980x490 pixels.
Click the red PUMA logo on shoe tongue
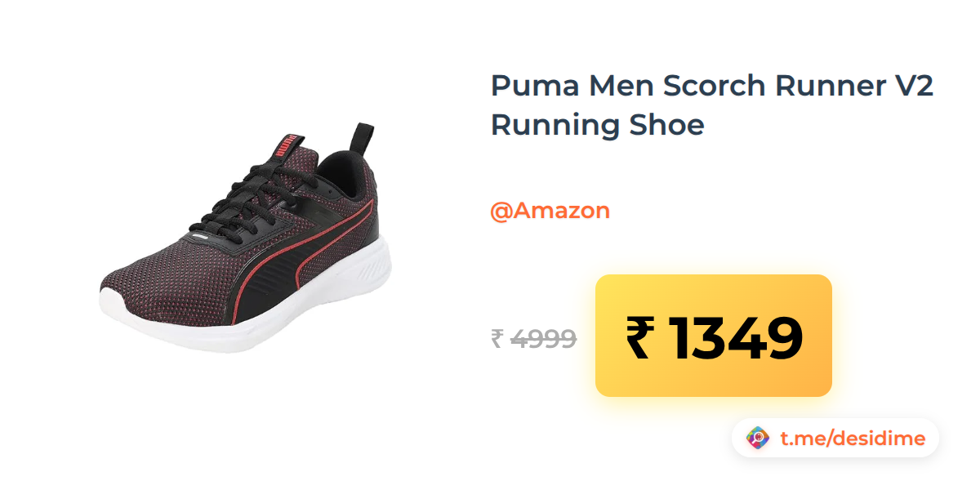[286, 145]
